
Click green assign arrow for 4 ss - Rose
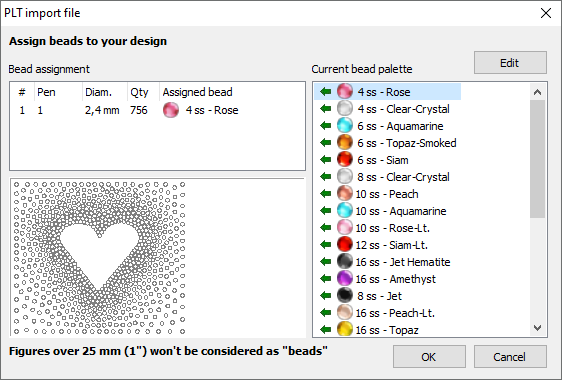(x=325, y=92)
